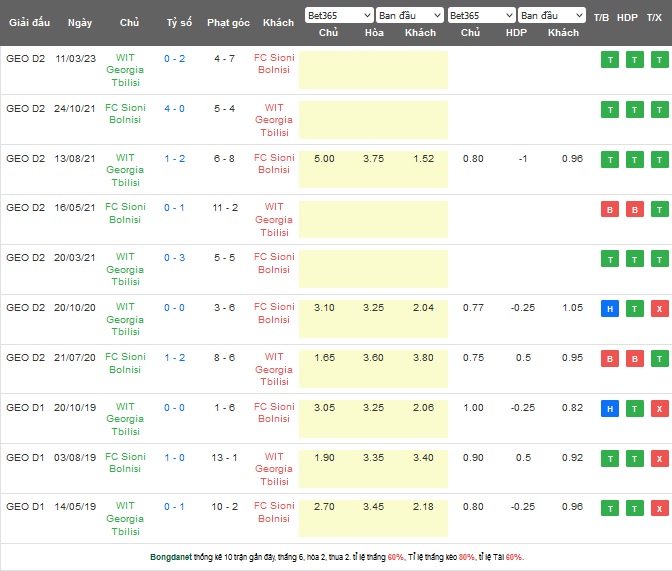Open the 4 - 0 score link
Viewport: 672px width, 571px height.
[x=175, y=108]
